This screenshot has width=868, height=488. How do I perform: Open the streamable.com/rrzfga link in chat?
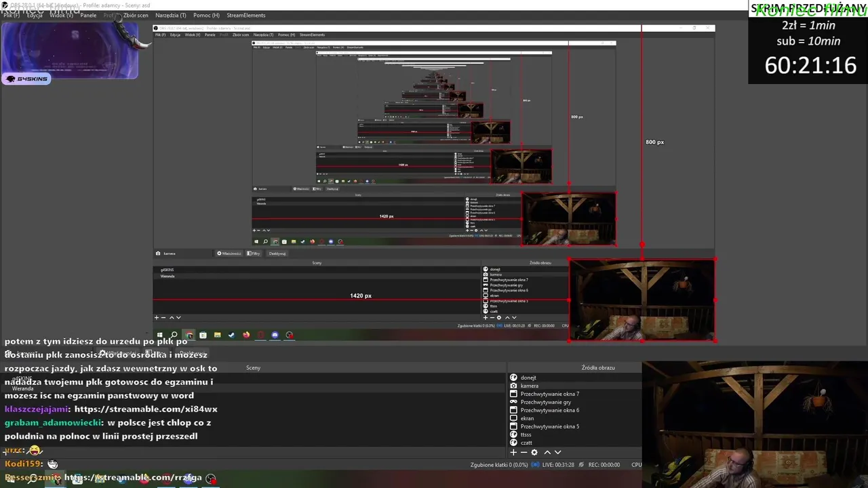133,477
